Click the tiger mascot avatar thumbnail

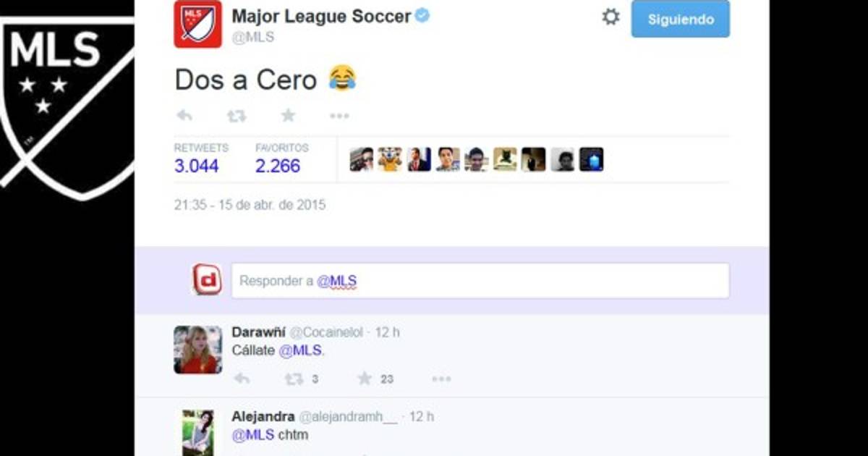[390, 159]
